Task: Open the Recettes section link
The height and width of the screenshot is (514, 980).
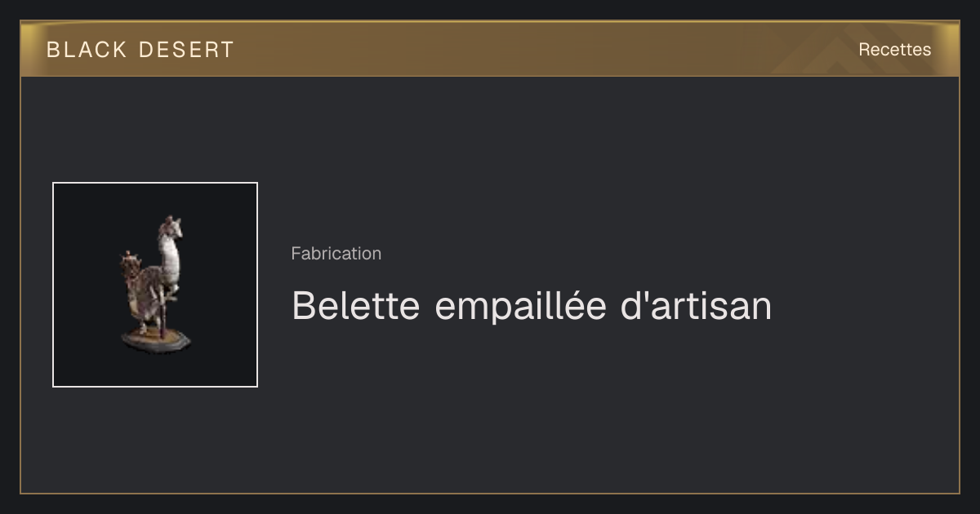Action: [894, 50]
